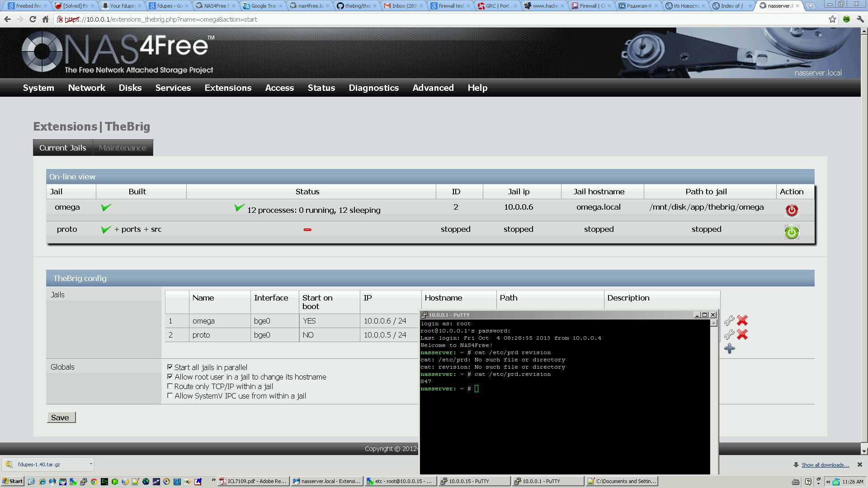Save TheBrig configuration
Viewport: 868px width, 488px height.
coord(61,417)
